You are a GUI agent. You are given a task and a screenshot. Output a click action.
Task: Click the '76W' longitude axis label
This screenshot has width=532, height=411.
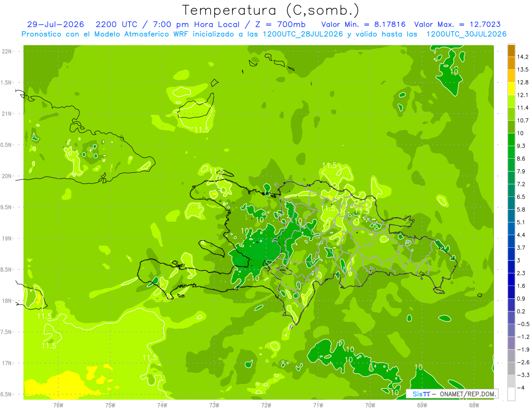[x=58, y=405]
